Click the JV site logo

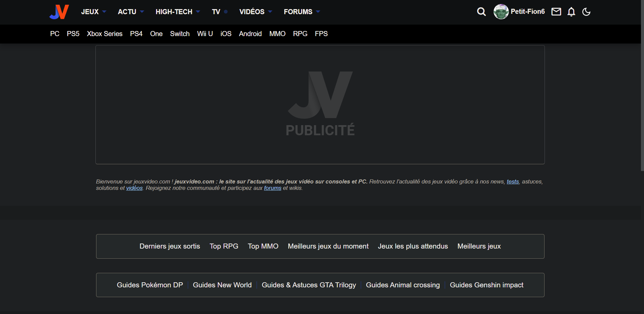59,12
